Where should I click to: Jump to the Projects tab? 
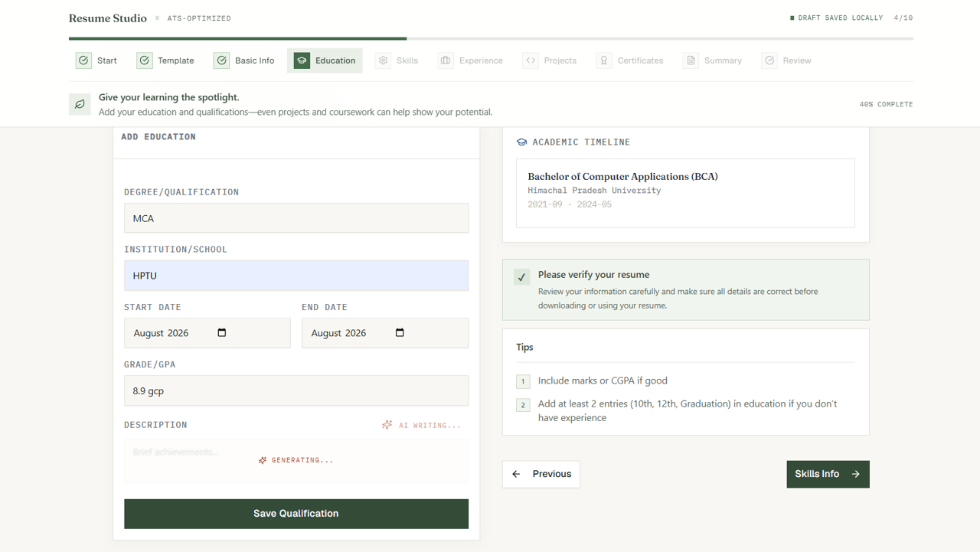(551, 60)
